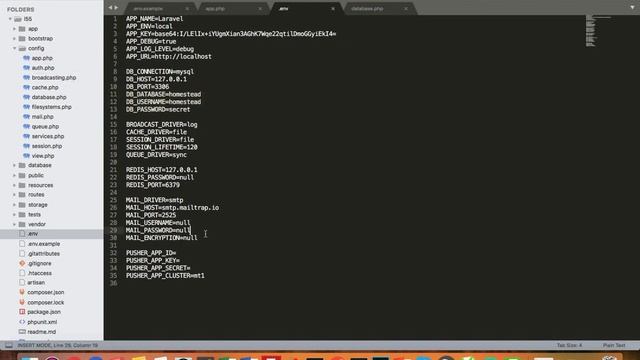640x360 pixels.
Task: Open the panel switcher icon in status bar
Action: click(9, 345)
